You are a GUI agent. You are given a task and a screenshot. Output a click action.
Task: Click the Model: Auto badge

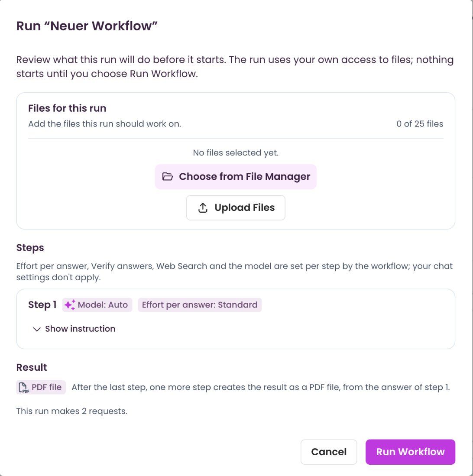[97, 305]
